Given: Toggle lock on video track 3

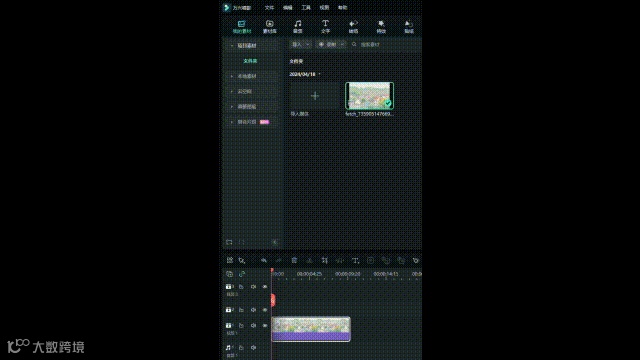Looking at the screenshot, I should (x=241, y=287).
